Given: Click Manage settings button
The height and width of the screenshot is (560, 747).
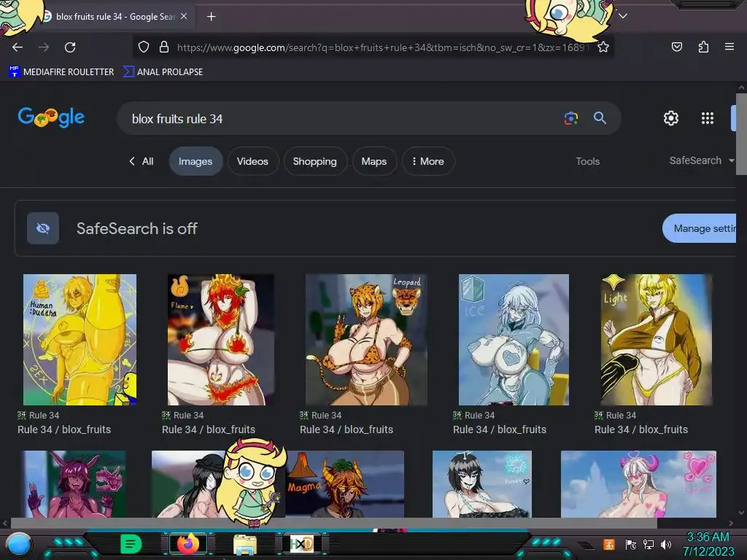Looking at the screenshot, I should click(700, 228).
